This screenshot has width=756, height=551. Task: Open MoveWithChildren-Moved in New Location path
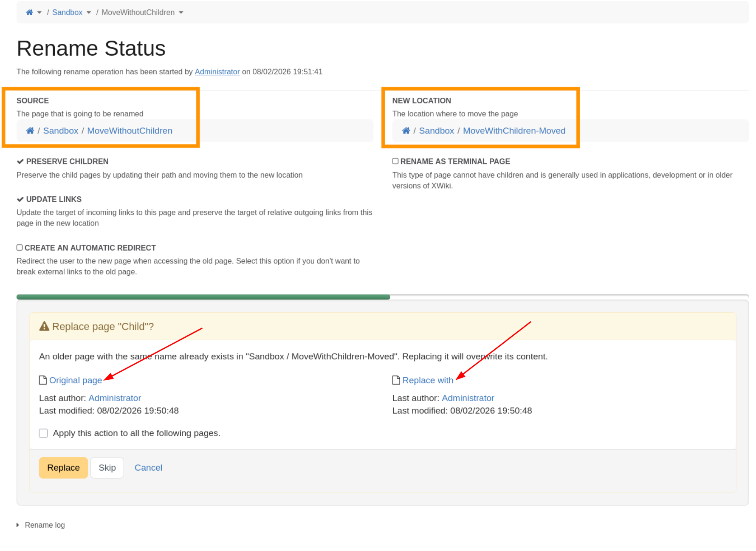pyautogui.click(x=514, y=131)
